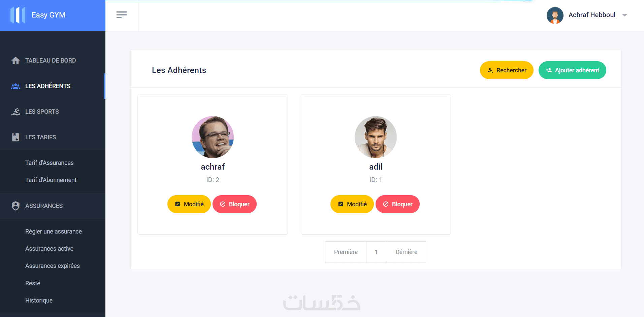Collapse the Assurances submenu section

[x=53, y=206]
